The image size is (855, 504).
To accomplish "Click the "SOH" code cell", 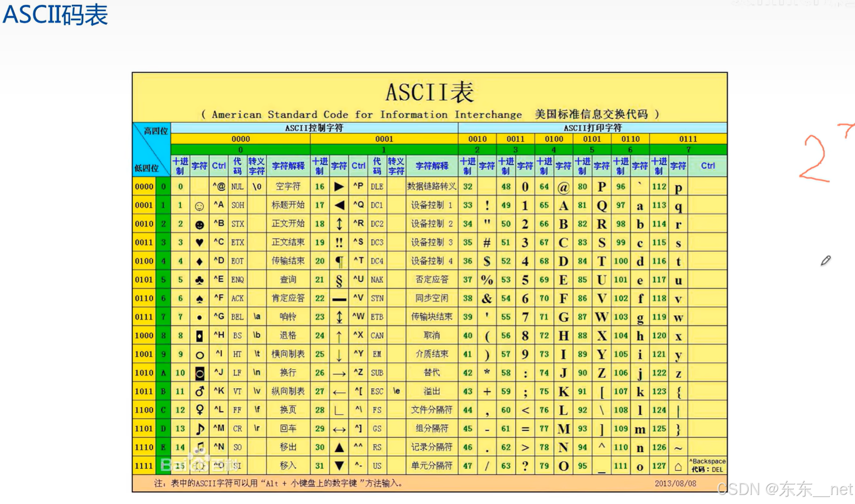I will 237,205.
